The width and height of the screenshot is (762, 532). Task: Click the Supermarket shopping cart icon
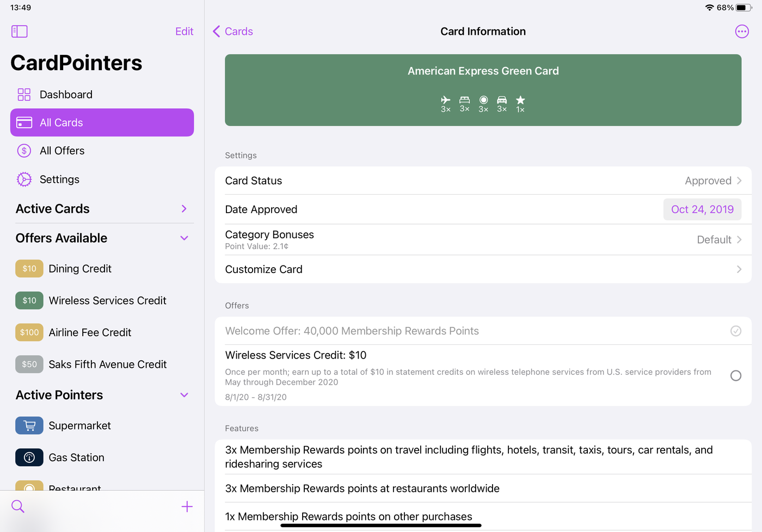[29, 425]
